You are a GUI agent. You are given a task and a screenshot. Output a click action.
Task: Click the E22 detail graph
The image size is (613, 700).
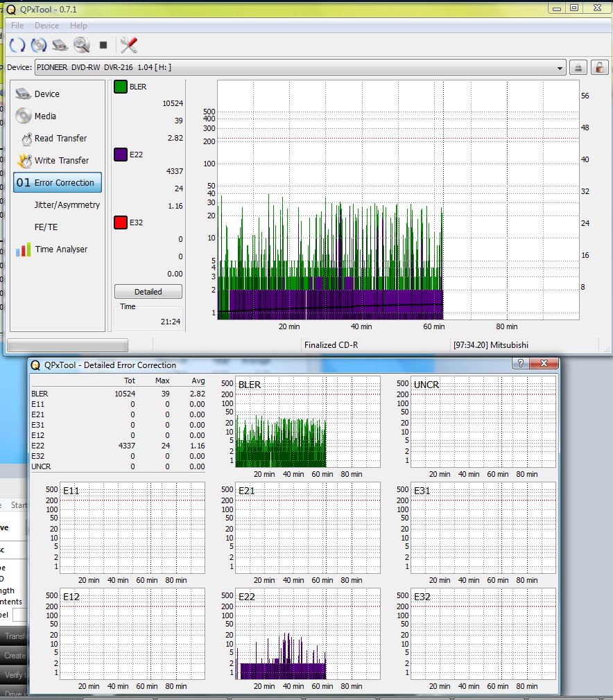coord(308,634)
